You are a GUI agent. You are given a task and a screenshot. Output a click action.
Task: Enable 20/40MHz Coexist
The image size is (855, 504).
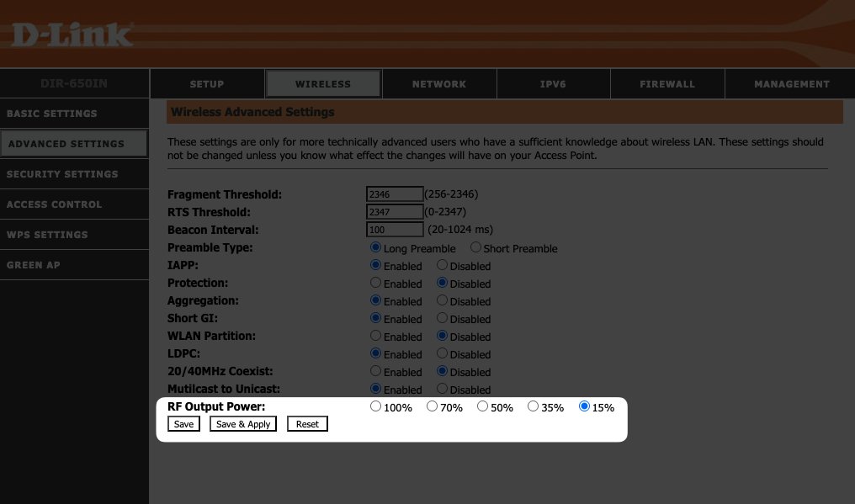pos(375,371)
